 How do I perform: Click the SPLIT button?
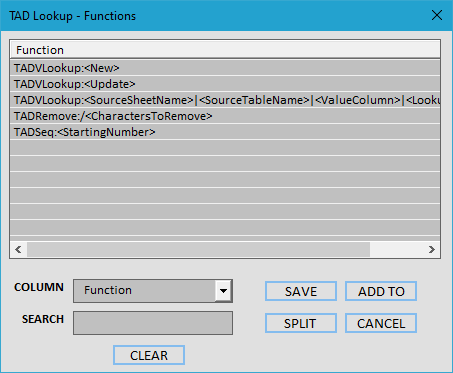301,323
